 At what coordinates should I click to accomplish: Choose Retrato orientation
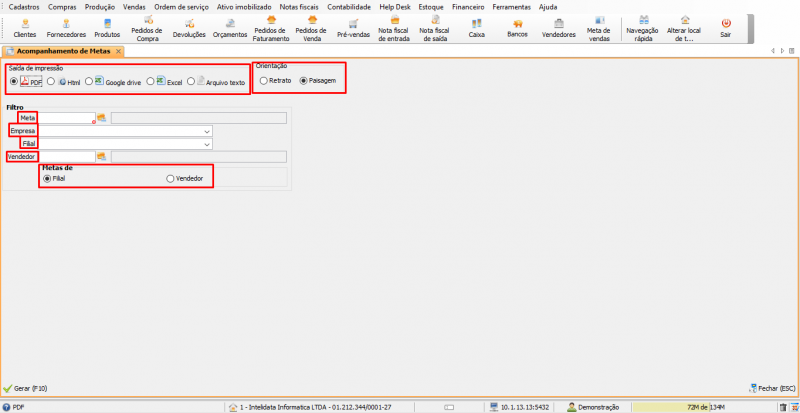(264, 80)
